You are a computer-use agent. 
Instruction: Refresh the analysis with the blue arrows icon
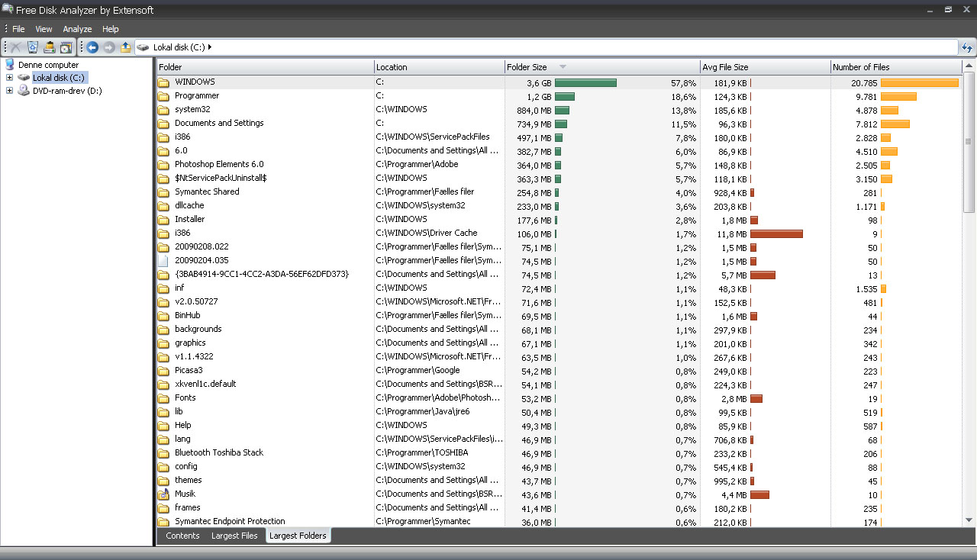(x=967, y=47)
